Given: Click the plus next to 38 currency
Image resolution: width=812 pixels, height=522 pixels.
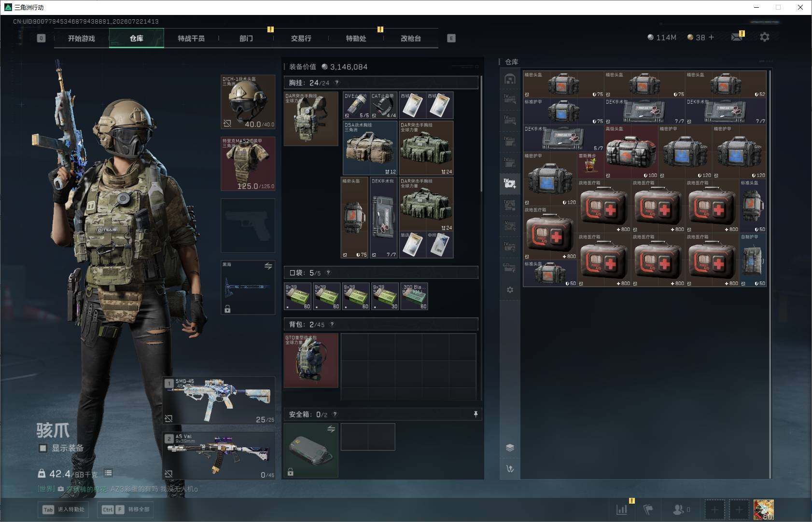Looking at the screenshot, I should [711, 37].
